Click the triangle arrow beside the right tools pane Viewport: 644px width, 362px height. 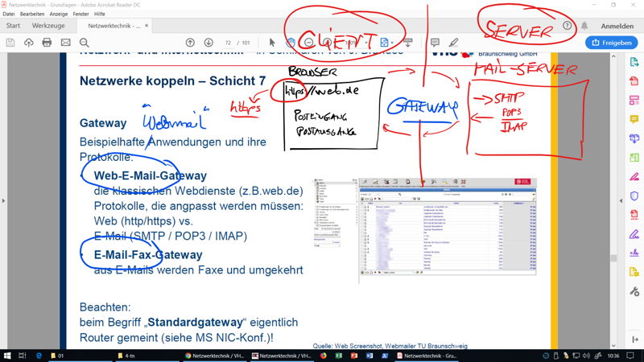pyautogui.click(x=621, y=200)
